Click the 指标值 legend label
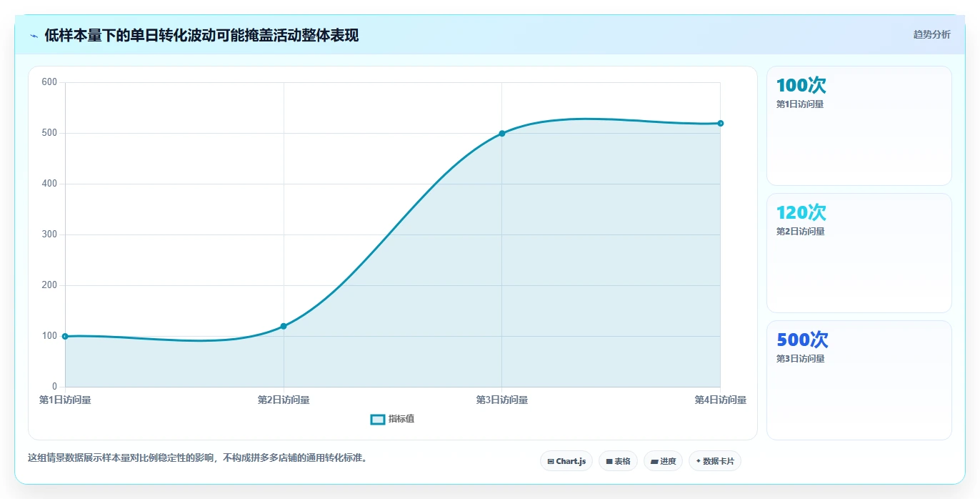This screenshot has height=499, width=980. [x=401, y=419]
